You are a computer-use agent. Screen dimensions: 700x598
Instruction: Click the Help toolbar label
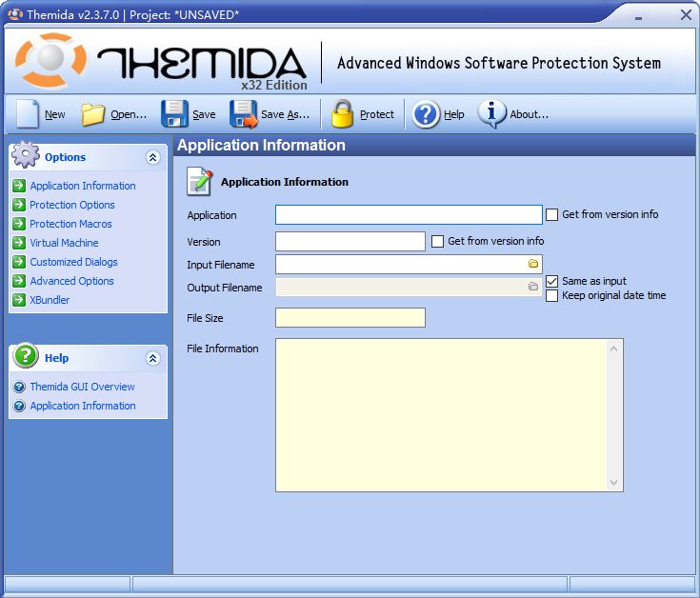point(454,114)
